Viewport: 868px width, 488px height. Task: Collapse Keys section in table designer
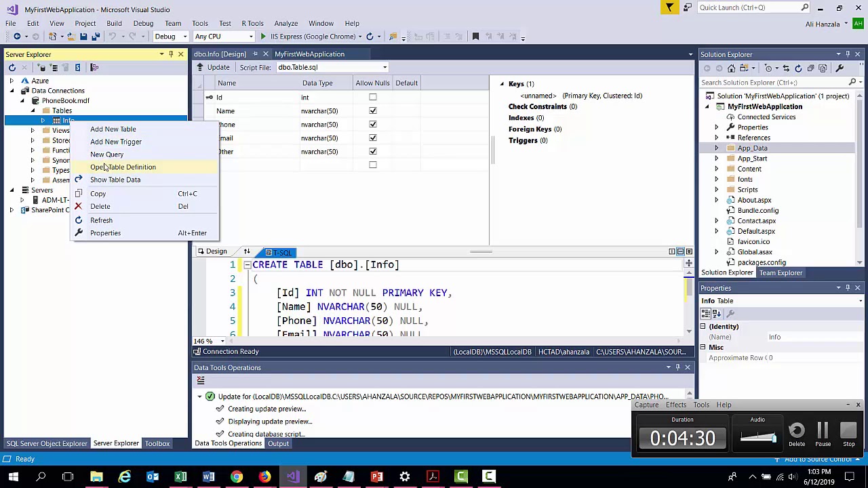click(x=502, y=84)
